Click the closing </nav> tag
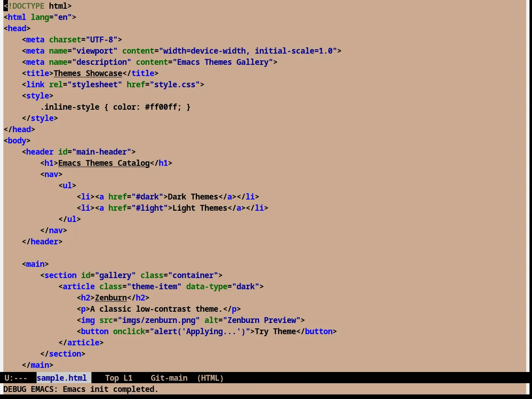This screenshot has width=532, height=399. click(x=54, y=230)
